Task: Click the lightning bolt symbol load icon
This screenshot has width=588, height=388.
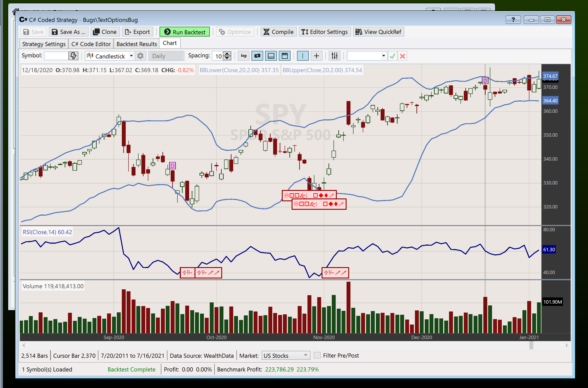Action: click(73, 56)
